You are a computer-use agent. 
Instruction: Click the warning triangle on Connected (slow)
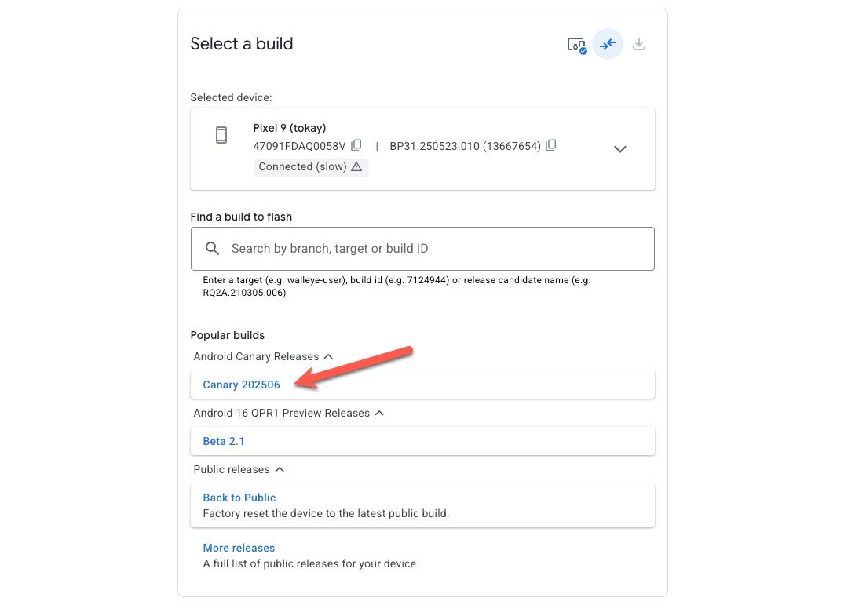pos(356,166)
